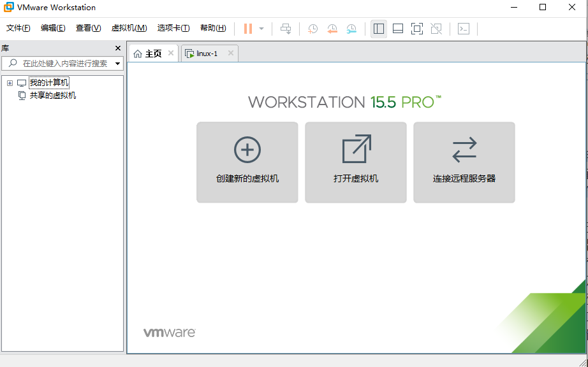Close the 主页 tab
This screenshot has width=588, height=367.
171,53
